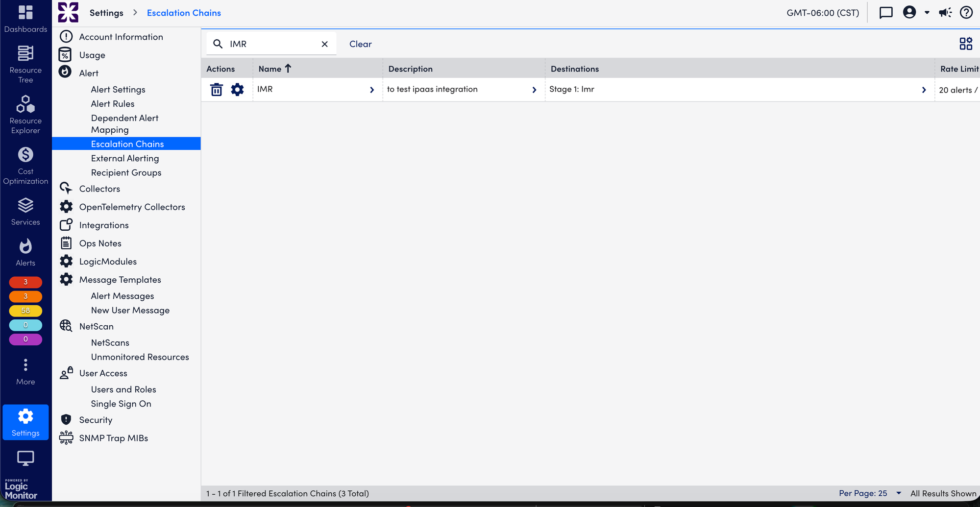Open settings gear for IMR chain
Viewport: 980px width, 507px height.
(x=237, y=90)
